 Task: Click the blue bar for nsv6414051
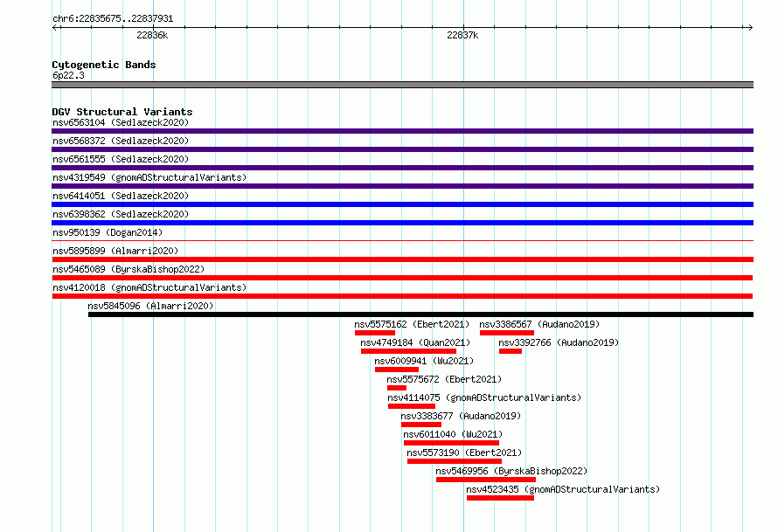point(402,204)
